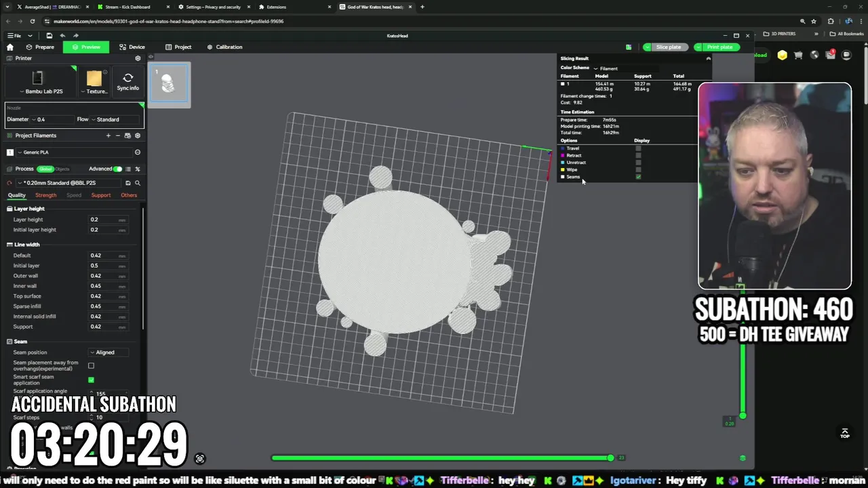Click compare presets icon next to Advanced
The width and height of the screenshot is (868, 488).
click(x=138, y=169)
